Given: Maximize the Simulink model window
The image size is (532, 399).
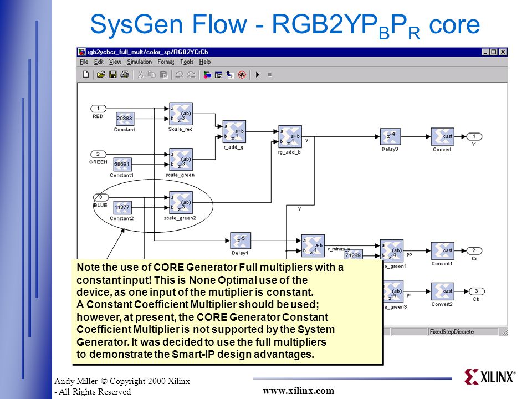Looking at the screenshot, I should pos(494,52).
